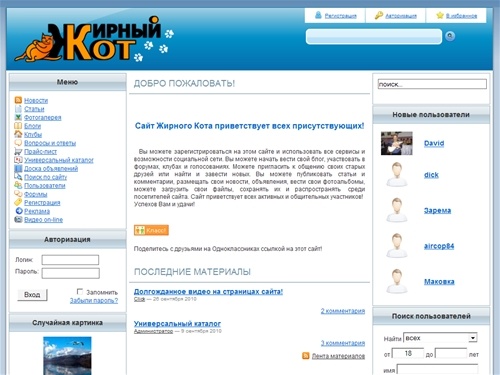The image size is (500, 375).
Task: Click the document icon beside Статьи
Action: tap(18, 109)
